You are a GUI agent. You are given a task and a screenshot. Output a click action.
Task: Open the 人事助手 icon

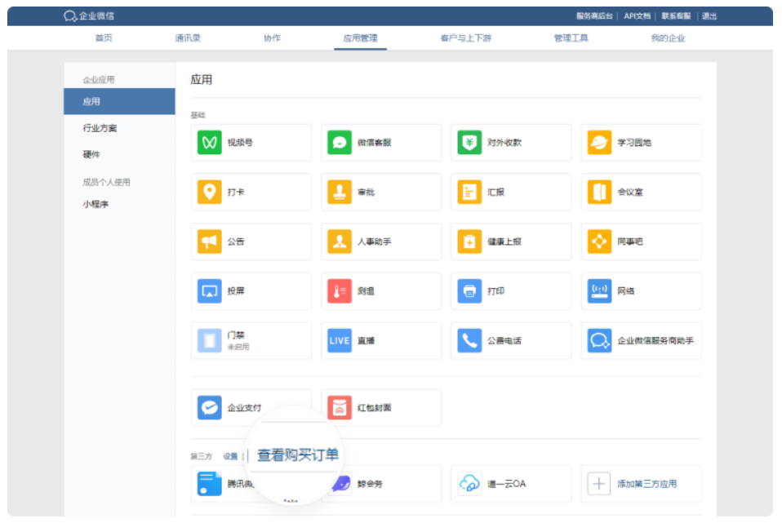(340, 242)
